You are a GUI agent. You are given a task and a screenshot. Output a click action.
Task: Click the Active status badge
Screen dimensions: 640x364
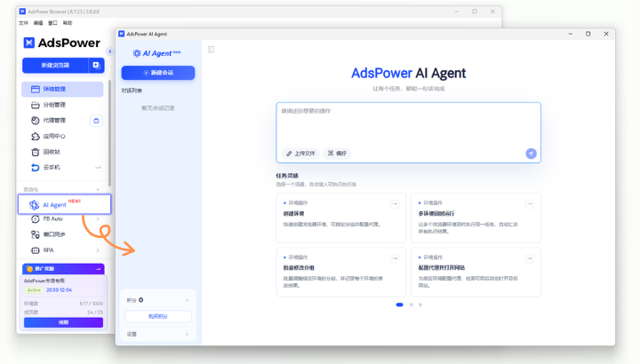coord(34,290)
